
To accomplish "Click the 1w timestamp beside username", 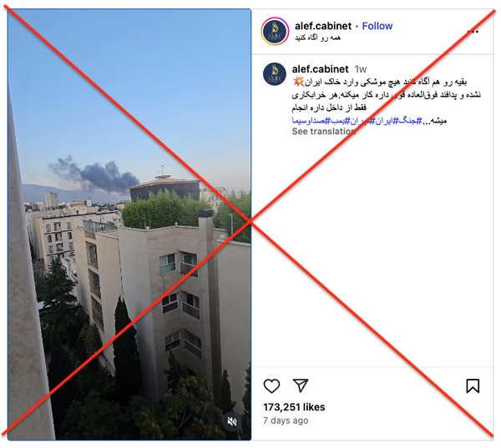I will 361,69.
